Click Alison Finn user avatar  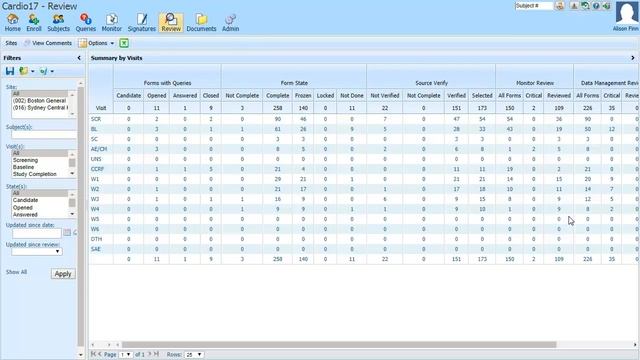pos(627,13)
